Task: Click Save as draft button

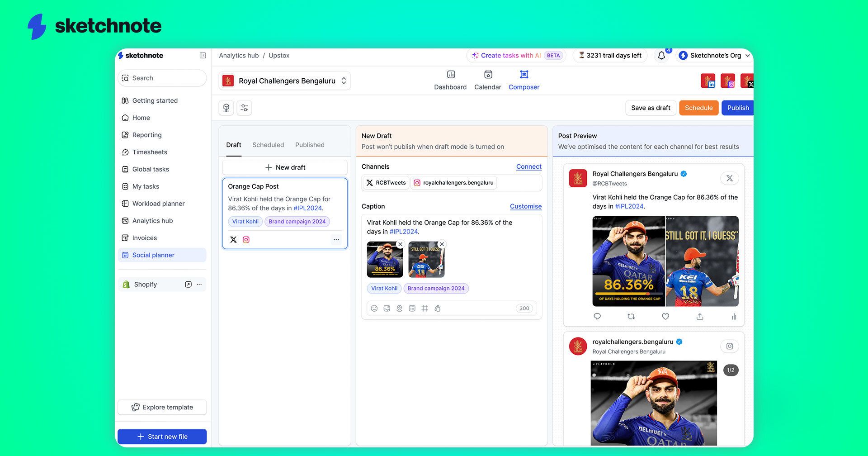Action: (x=651, y=108)
